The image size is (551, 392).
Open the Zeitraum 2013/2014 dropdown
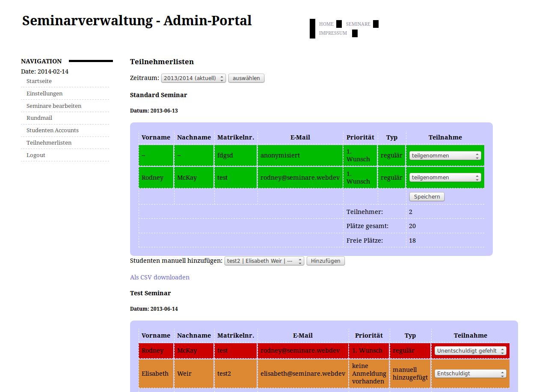[193, 78]
